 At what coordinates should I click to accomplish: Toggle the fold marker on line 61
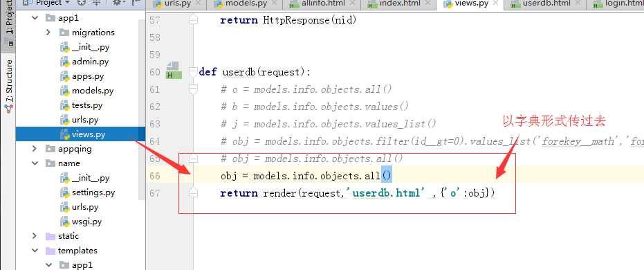tap(193, 89)
